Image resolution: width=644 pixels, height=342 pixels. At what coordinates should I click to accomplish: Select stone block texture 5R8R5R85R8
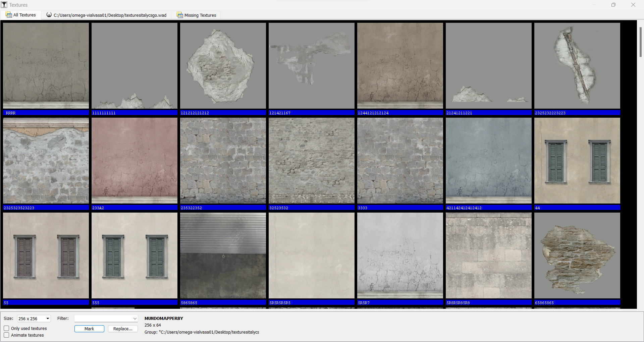point(489,255)
